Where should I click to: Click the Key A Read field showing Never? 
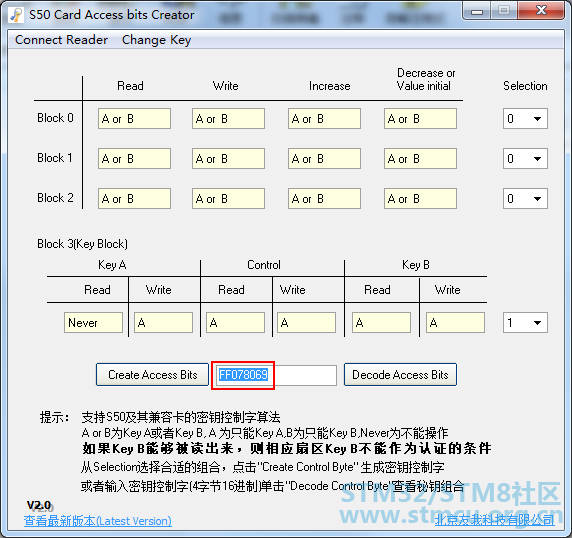click(x=93, y=322)
